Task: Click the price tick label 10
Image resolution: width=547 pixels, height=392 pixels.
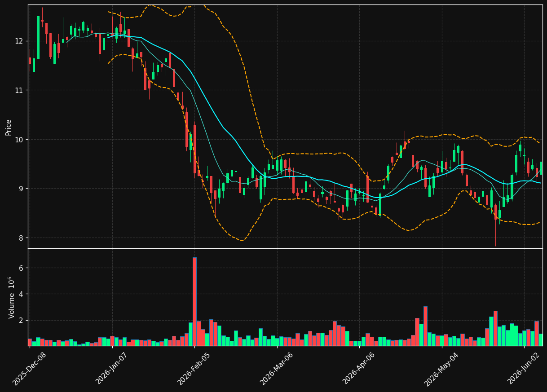Action: click(18, 140)
